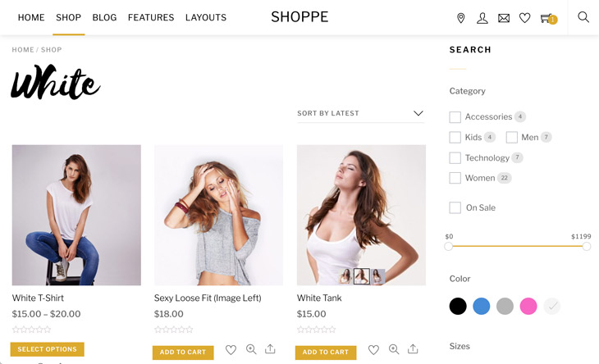Select the middle White Tank thumbnail
The image size is (599, 364).
[x=361, y=276]
